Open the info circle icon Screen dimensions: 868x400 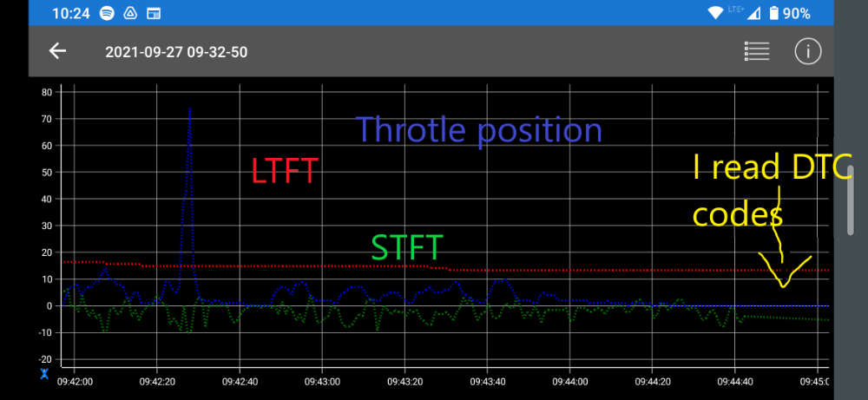pos(807,51)
